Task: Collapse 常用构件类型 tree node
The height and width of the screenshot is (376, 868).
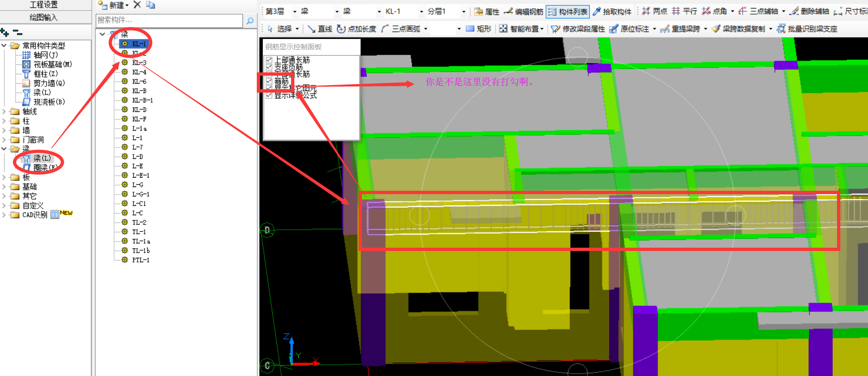Action: point(4,46)
